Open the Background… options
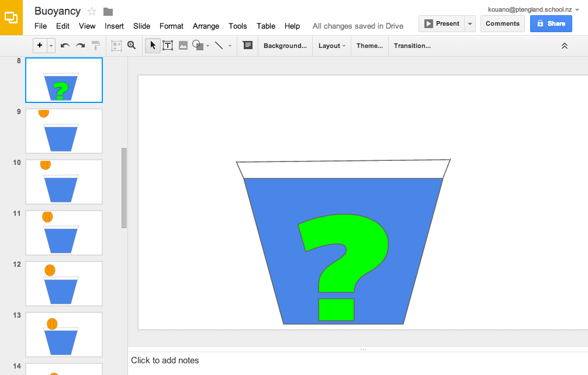 click(x=285, y=46)
